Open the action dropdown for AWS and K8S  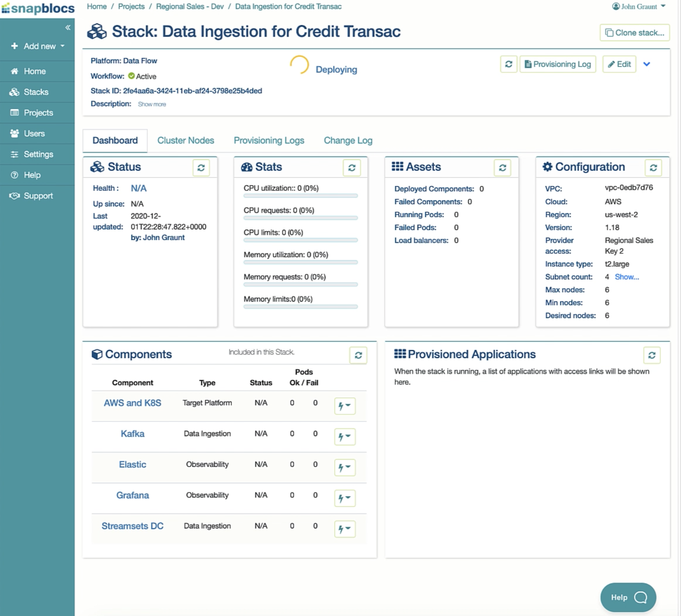345,406
